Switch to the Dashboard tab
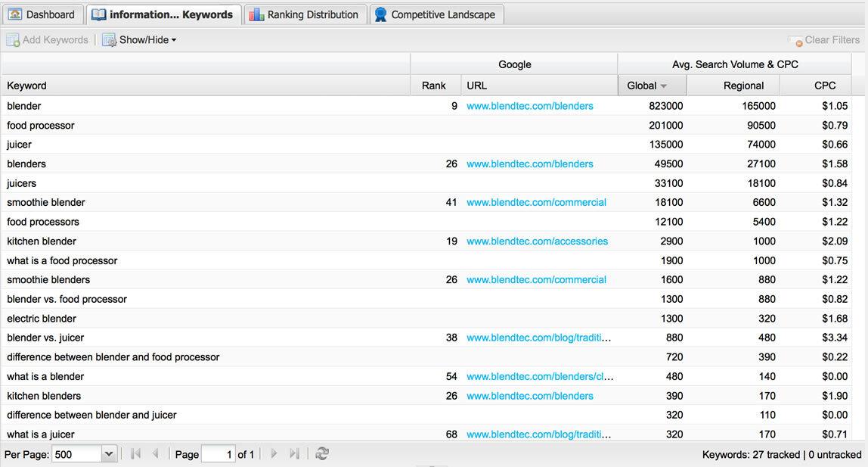The image size is (868, 467). pyautogui.click(x=43, y=13)
